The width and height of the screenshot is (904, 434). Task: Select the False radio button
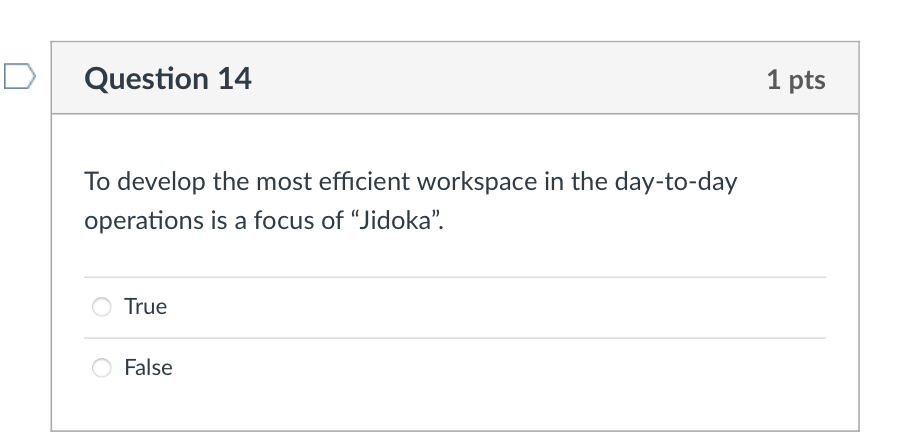[x=102, y=368]
